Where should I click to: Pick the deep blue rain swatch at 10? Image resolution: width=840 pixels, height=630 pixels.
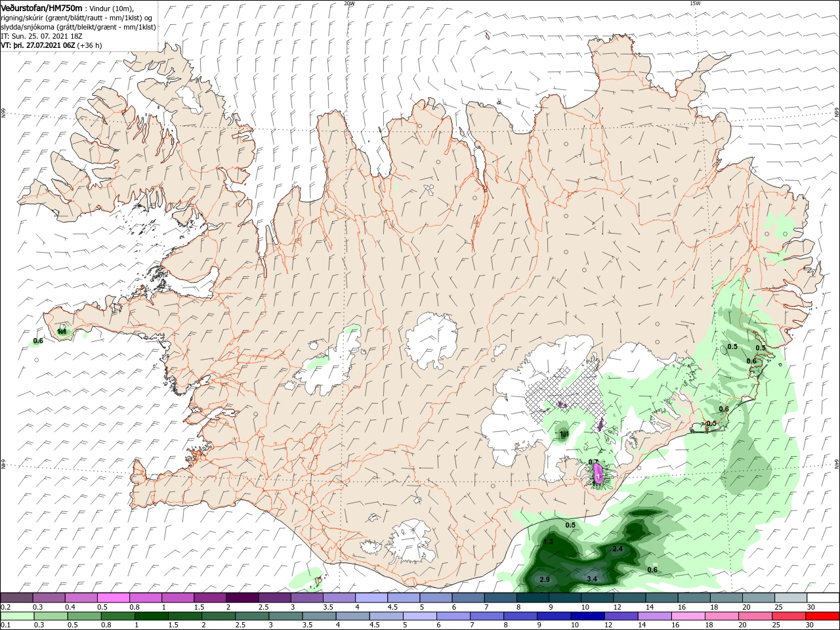pyautogui.click(x=587, y=616)
